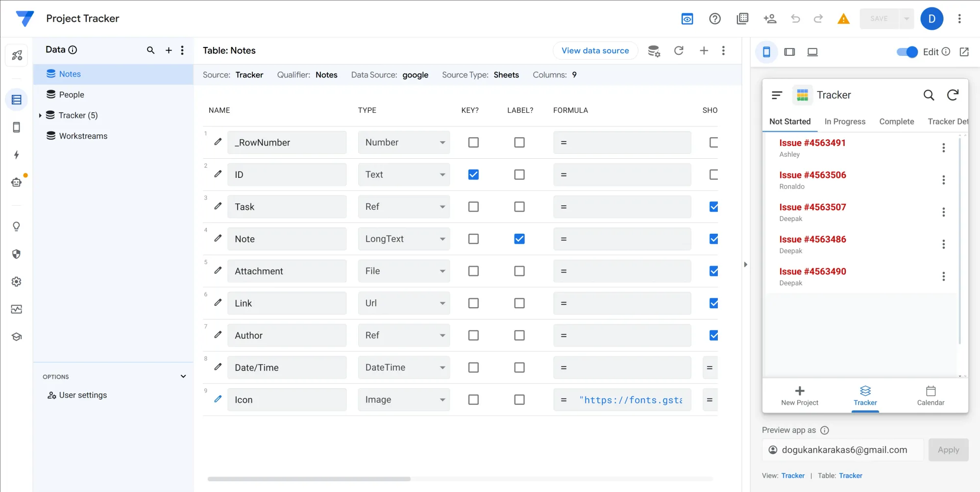Click the regenerate schema refresh icon
Image resolution: width=980 pixels, height=492 pixels.
point(679,50)
